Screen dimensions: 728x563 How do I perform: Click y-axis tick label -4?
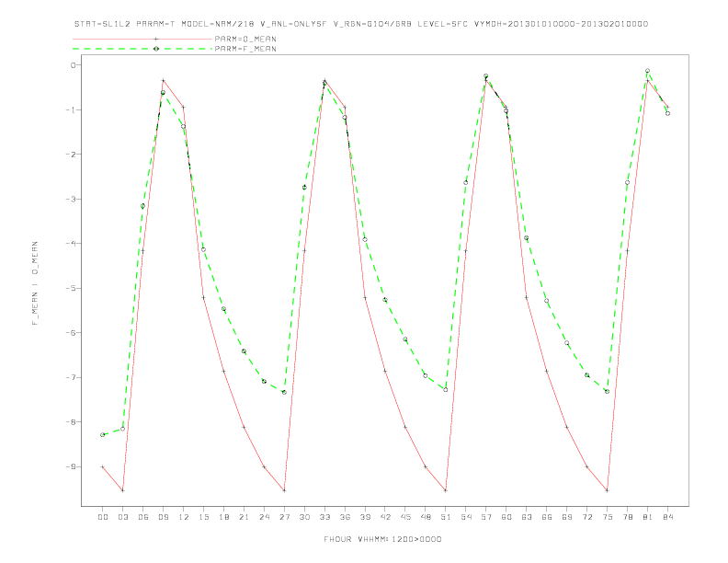[71, 244]
